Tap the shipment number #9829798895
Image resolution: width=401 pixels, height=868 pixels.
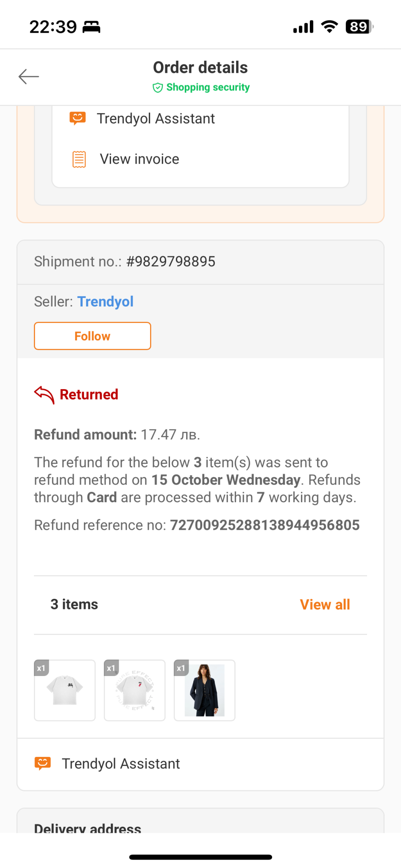click(170, 262)
